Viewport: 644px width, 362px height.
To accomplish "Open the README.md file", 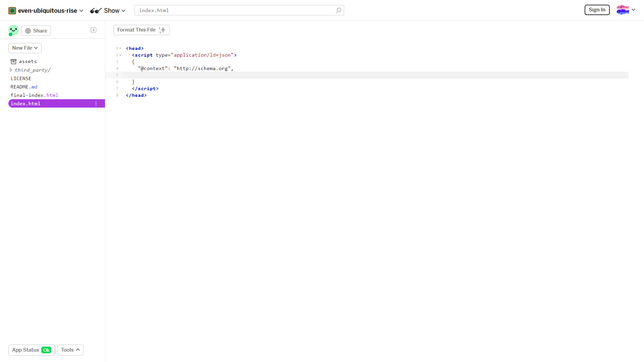I will tap(24, 87).
